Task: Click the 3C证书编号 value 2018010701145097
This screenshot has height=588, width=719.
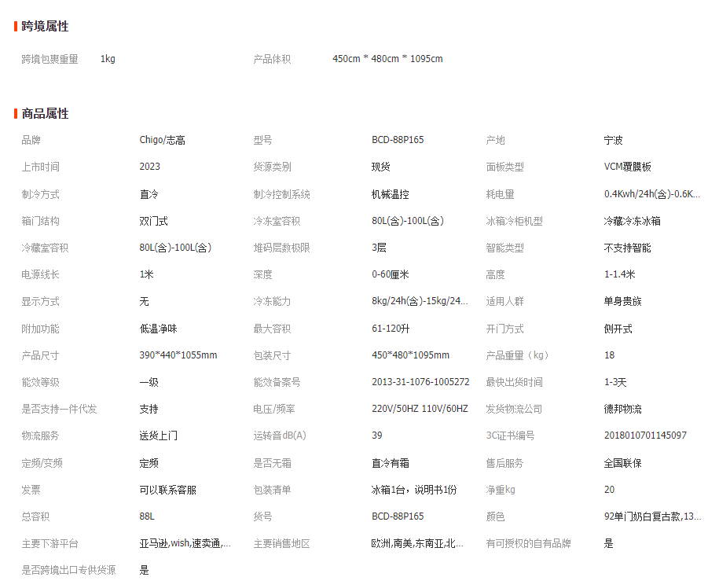Action: 645,435
